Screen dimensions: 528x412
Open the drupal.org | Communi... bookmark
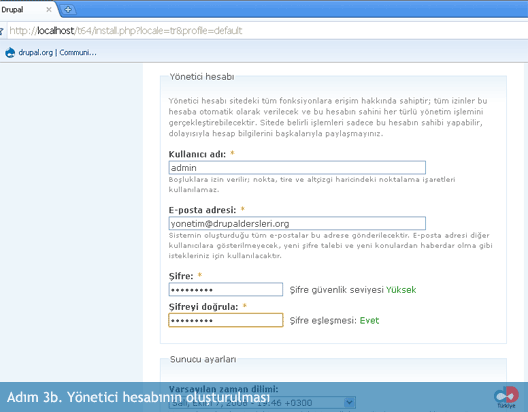pyautogui.click(x=57, y=53)
